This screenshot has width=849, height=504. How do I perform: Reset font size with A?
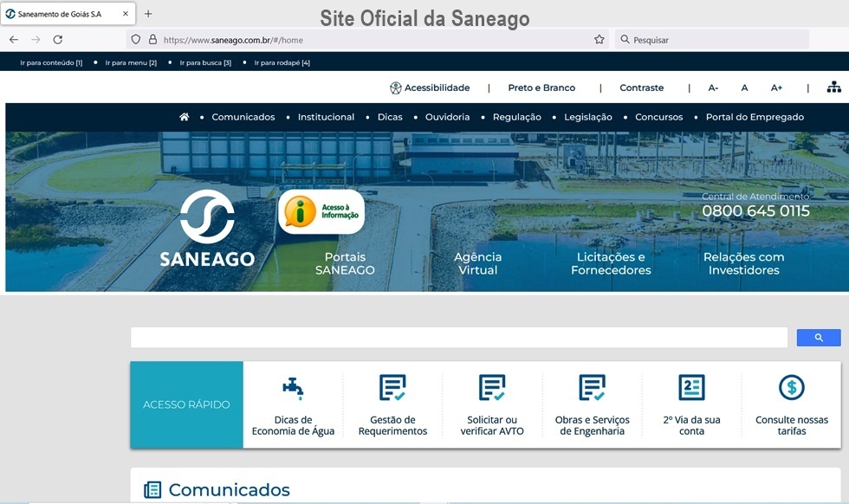pyautogui.click(x=744, y=87)
